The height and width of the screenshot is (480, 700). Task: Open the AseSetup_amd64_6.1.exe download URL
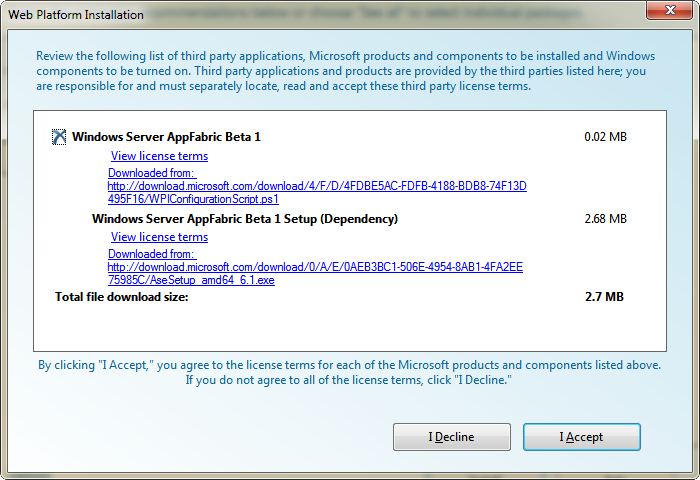315,273
